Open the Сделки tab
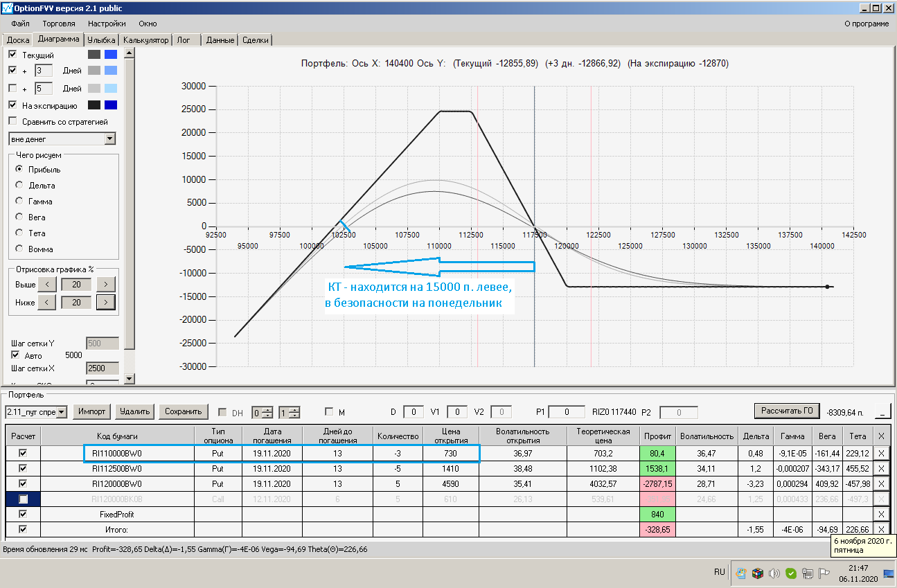Screen dimensions: 897x588 [x=256, y=40]
